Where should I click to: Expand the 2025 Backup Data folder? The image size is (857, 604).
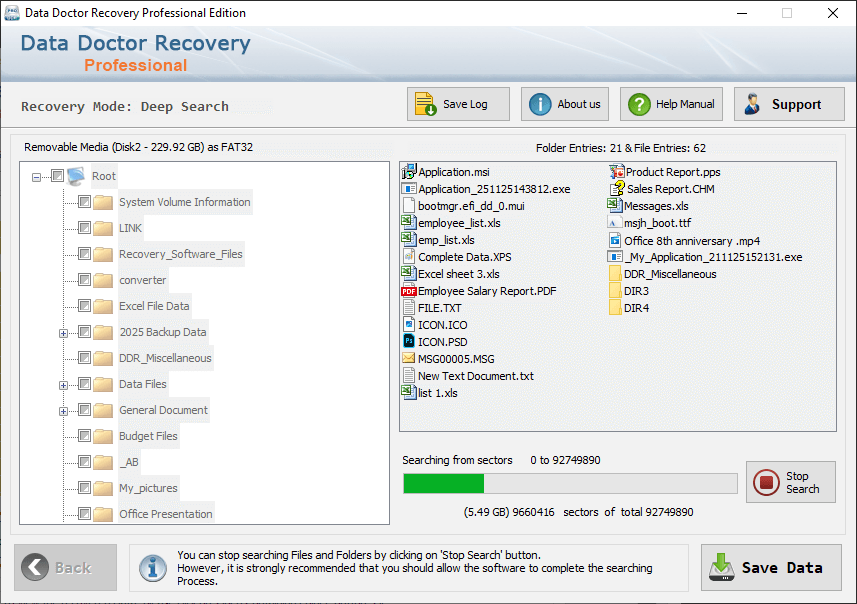point(63,333)
